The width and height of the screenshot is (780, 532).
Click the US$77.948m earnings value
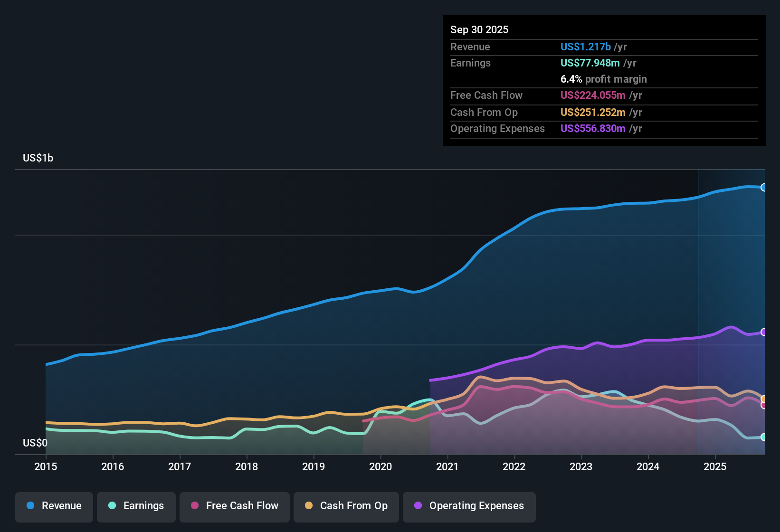pos(590,63)
